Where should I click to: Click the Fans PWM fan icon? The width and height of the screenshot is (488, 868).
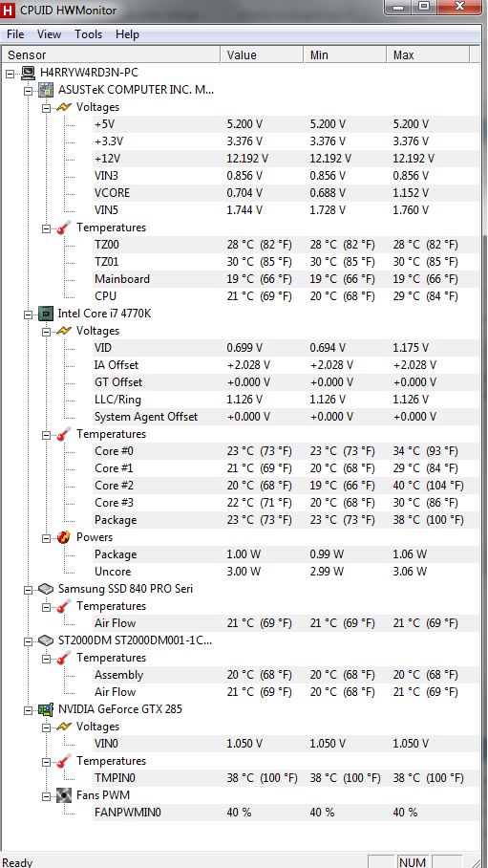(x=64, y=795)
